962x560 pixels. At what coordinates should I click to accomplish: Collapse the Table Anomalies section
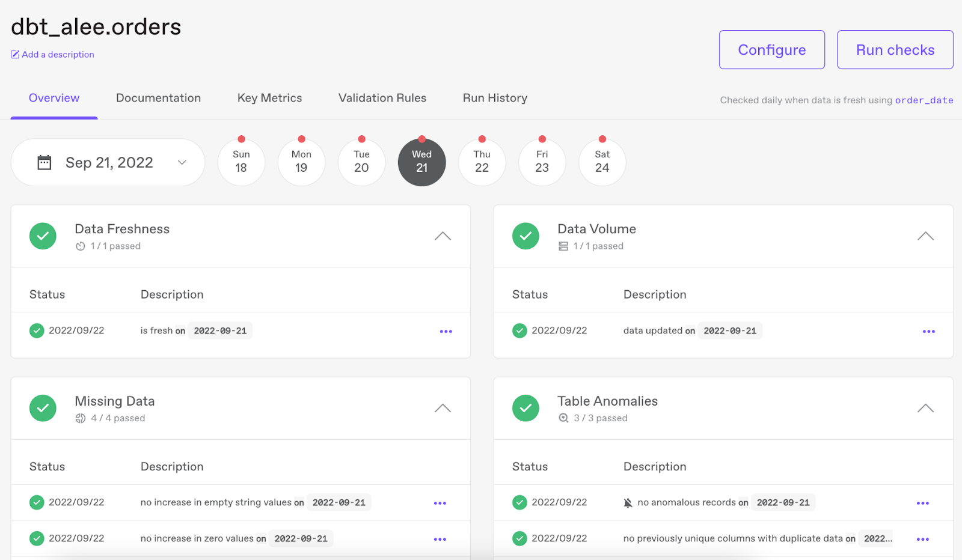(925, 408)
